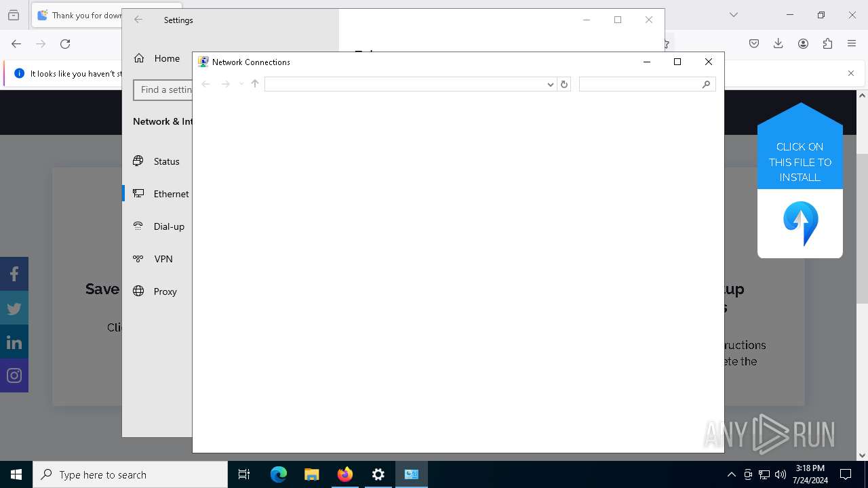Close the Network Connections window
The width and height of the screenshot is (868, 488).
pyautogui.click(x=709, y=62)
